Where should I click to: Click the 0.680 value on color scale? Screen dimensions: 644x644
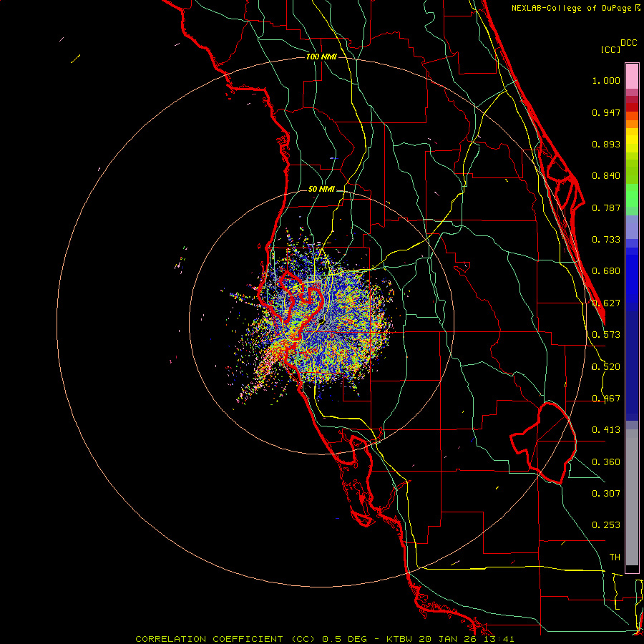coord(606,271)
